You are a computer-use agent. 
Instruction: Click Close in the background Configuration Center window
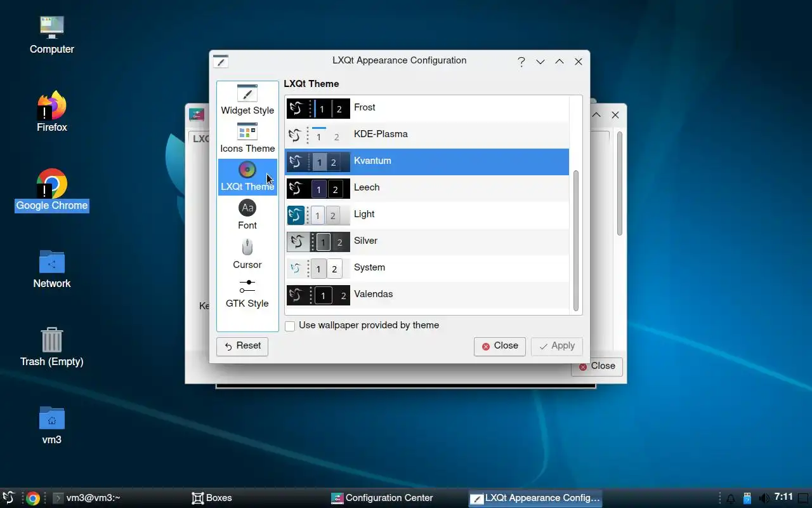tap(597, 366)
